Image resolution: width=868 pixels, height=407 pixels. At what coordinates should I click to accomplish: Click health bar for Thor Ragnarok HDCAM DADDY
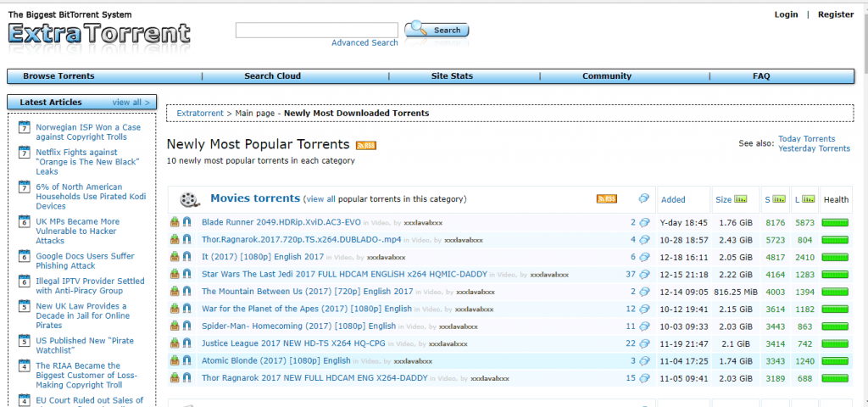tap(835, 378)
